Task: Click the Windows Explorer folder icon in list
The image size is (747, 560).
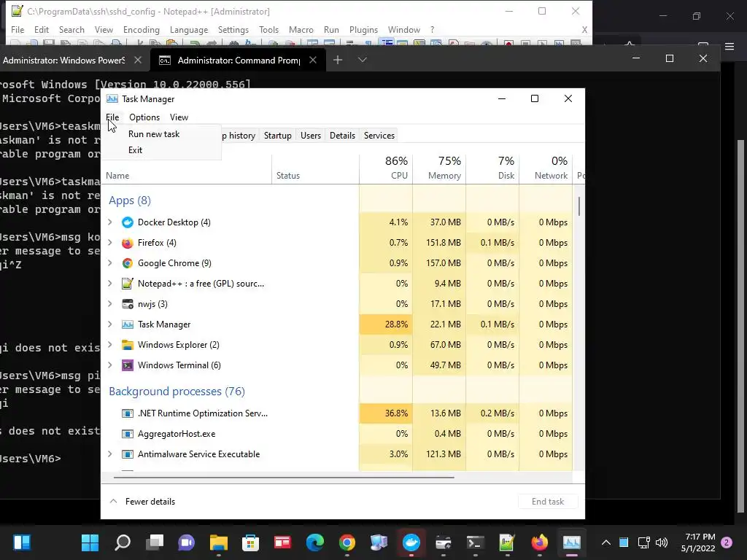Action: click(x=127, y=345)
